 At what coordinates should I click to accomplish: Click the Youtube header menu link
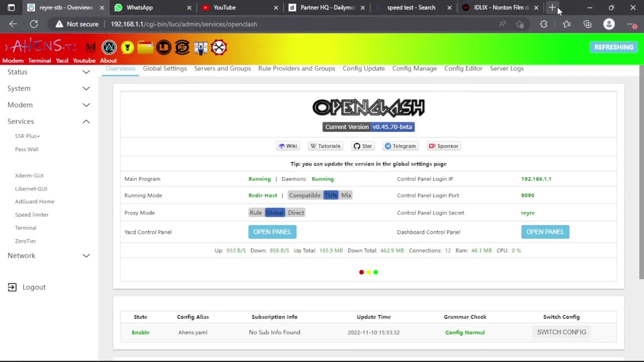tap(84, 61)
